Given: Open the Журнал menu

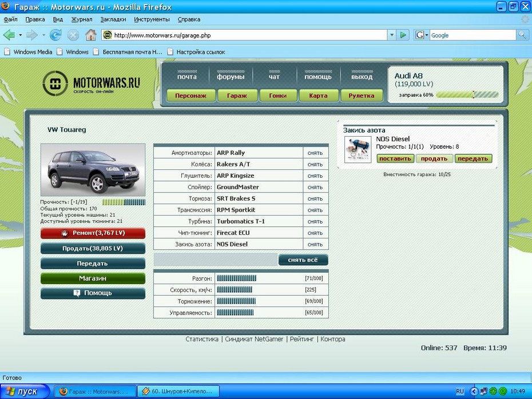Looking at the screenshot, I should pos(82,19).
